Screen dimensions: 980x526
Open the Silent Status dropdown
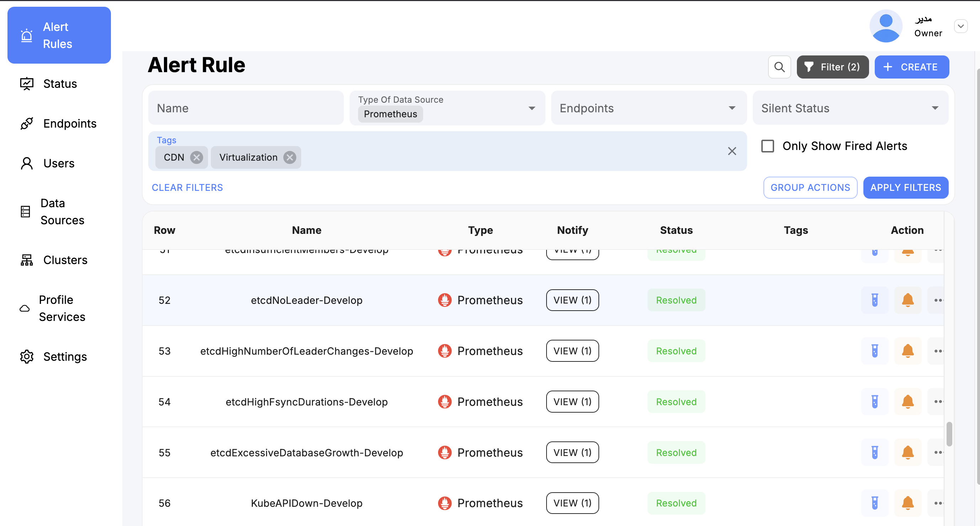pyautogui.click(x=850, y=108)
